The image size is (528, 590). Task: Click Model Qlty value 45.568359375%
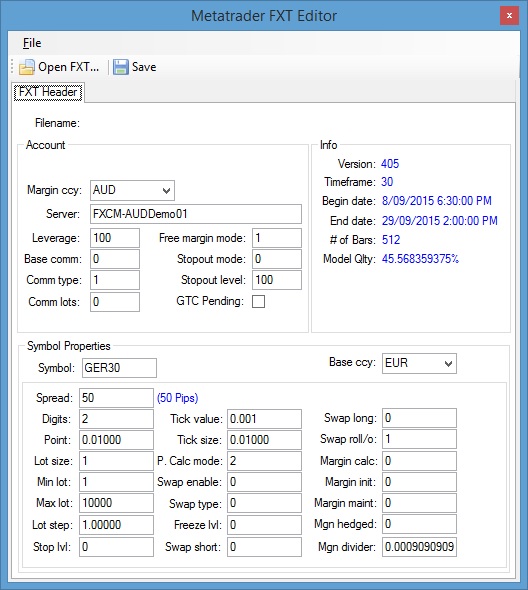(x=420, y=259)
